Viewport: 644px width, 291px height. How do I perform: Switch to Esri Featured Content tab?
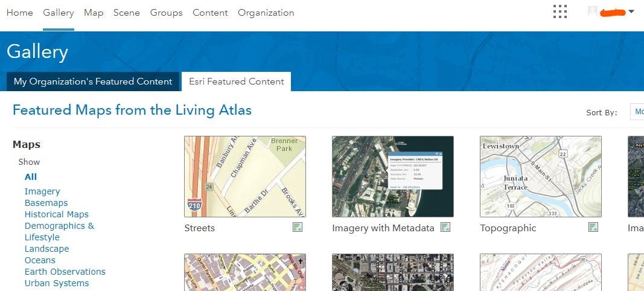236,82
